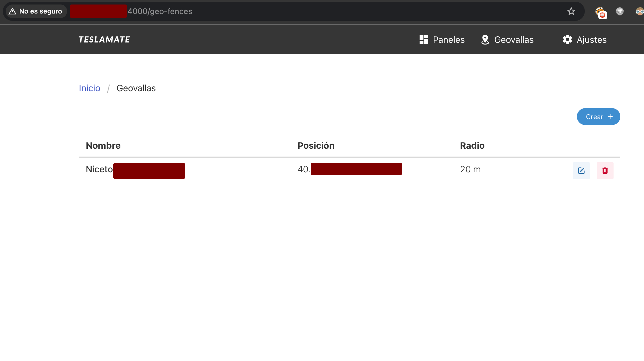
Task: Open the extension with red blocked badge
Action: click(x=601, y=12)
